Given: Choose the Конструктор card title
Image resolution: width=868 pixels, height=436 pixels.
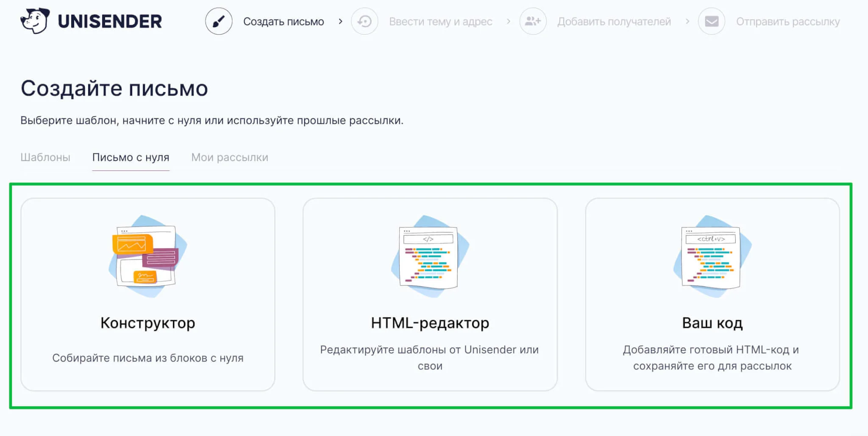Looking at the screenshot, I should [x=148, y=323].
